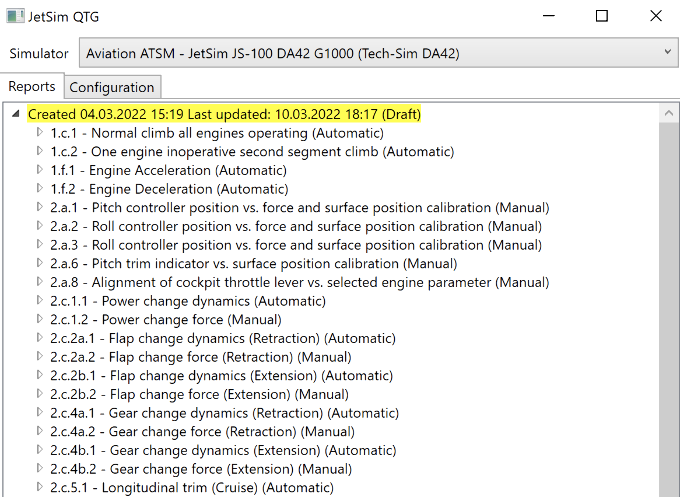Select '2.c.2b.2 - Flap change force (Extension)'

coord(199,394)
